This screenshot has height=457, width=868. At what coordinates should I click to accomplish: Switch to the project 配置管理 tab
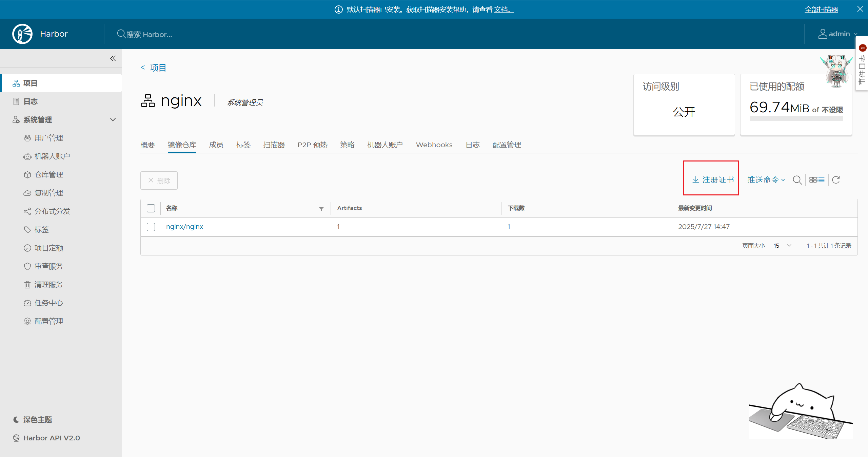[x=507, y=145]
